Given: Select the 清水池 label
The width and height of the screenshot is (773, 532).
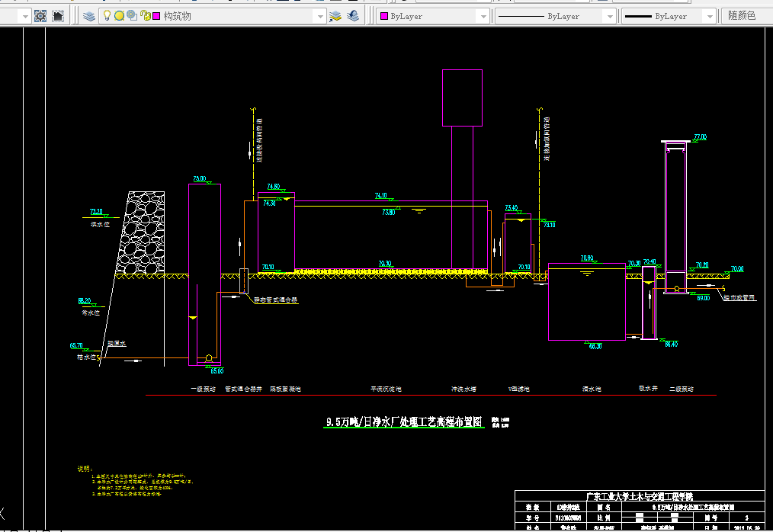Looking at the screenshot, I should [x=592, y=389].
